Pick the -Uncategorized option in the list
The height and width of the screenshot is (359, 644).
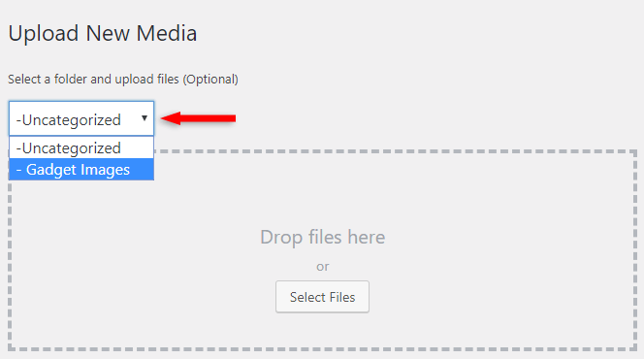(81, 147)
